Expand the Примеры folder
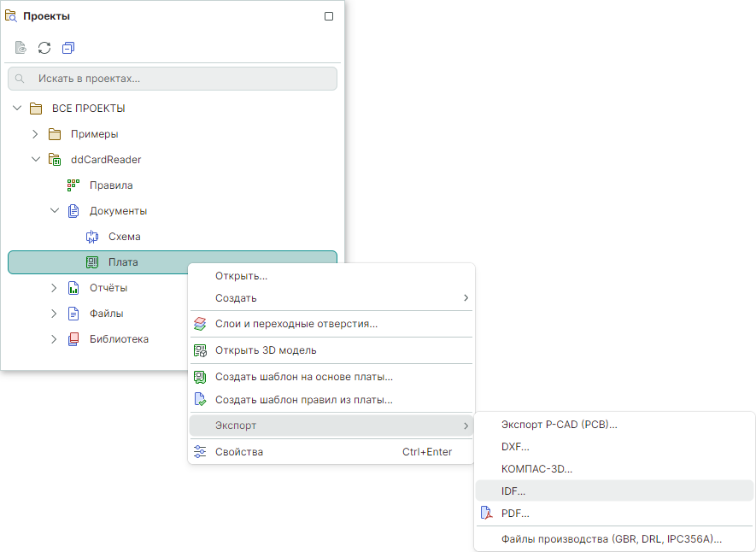Viewport: 756px width, 552px height. [35, 134]
